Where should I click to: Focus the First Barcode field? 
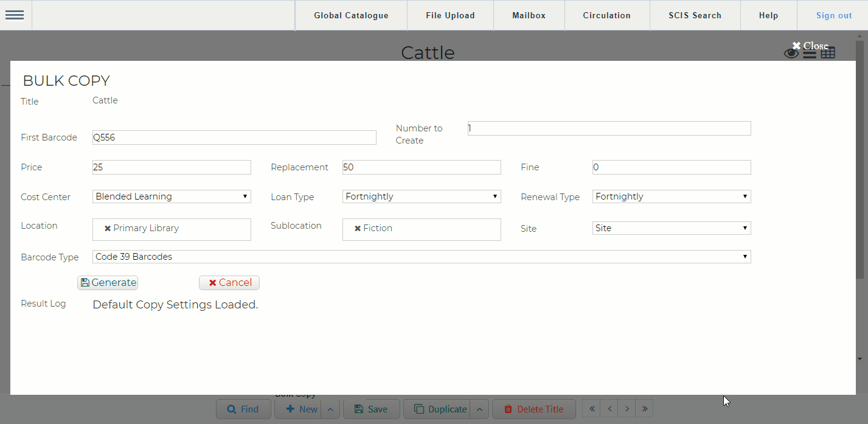pyautogui.click(x=234, y=137)
